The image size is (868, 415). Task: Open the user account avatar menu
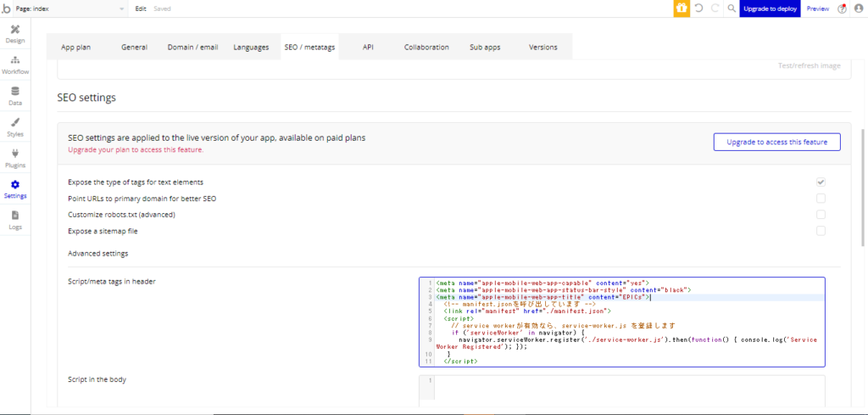[859, 8]
